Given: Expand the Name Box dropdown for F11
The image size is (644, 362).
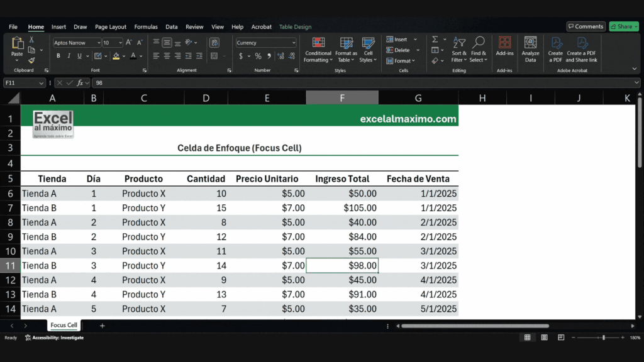Looking at the screenshot, I should coord(41,83).
